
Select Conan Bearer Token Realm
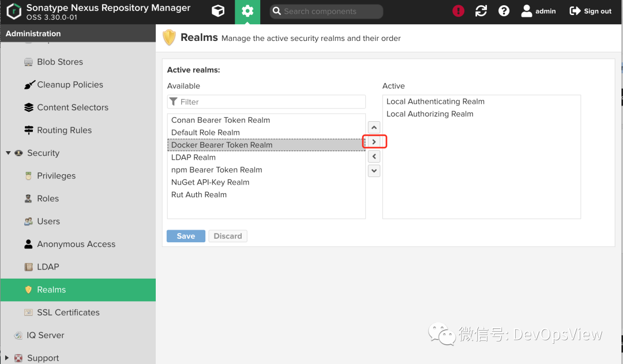(x=266, y=120)
